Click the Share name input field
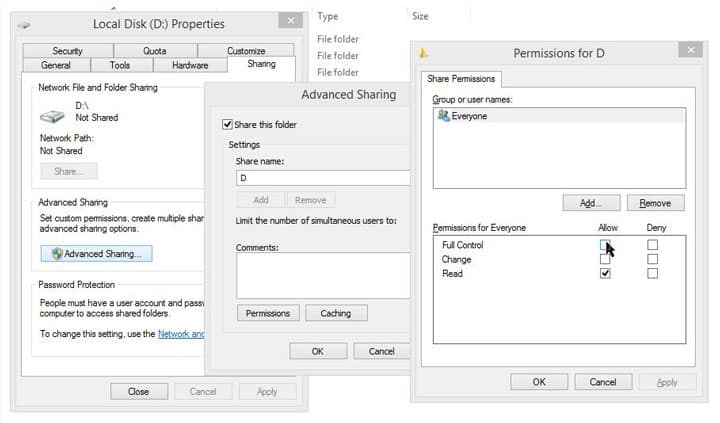 (x=322, y=178)
